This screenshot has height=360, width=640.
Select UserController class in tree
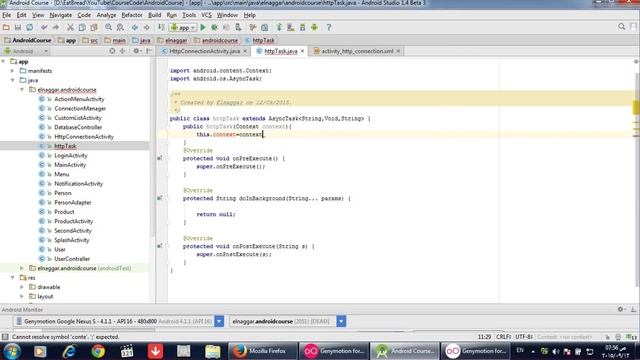pyautogui.click(x=72, y=259)
